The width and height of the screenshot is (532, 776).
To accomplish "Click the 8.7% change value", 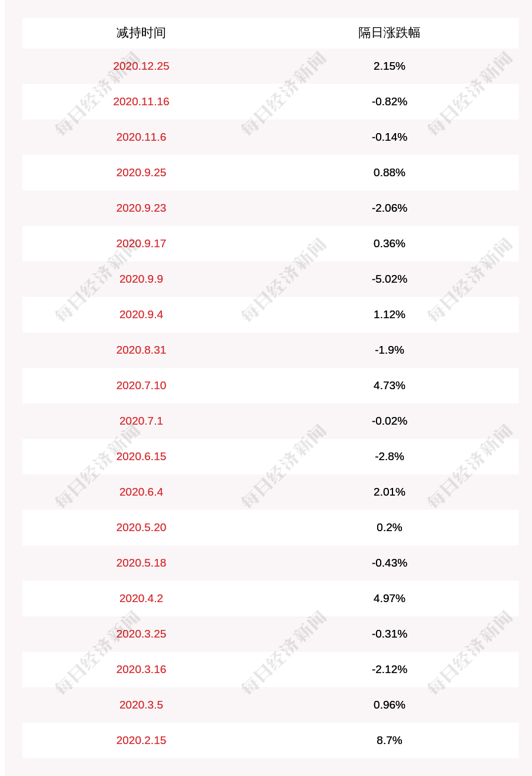I will 390,740.
